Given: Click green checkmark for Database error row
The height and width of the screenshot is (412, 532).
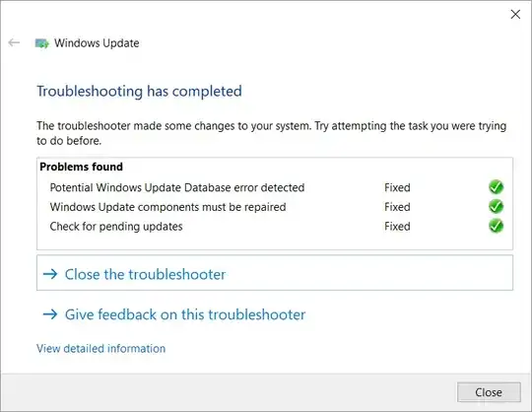Looking at the screenshot, I should click(496, 187).
